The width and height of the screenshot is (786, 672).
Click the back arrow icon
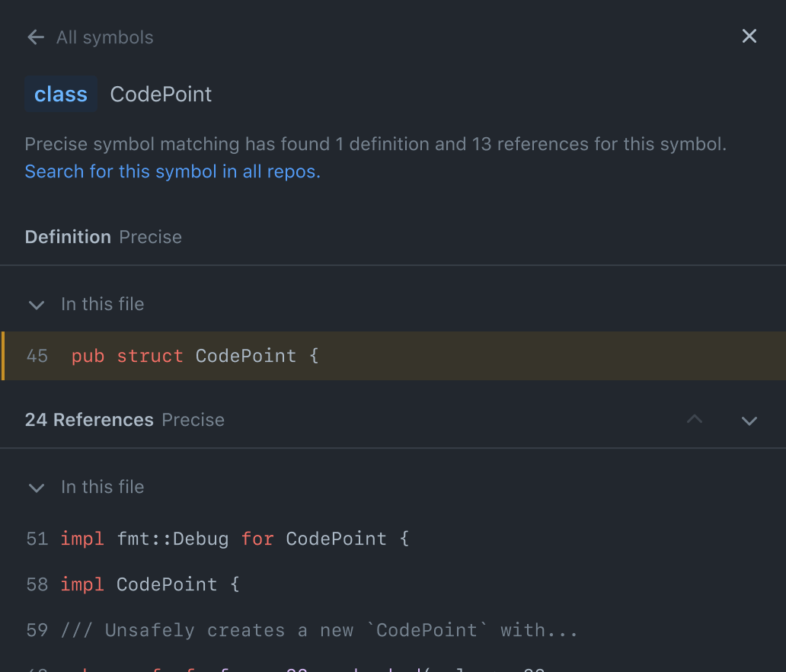[35, 37]
